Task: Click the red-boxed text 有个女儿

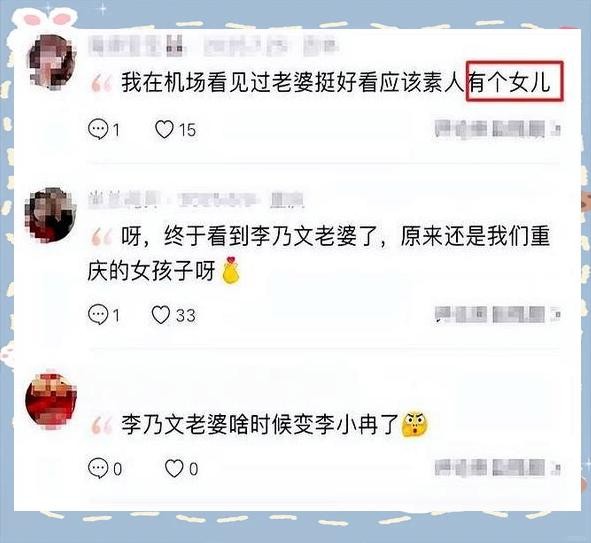Action: 515,82
